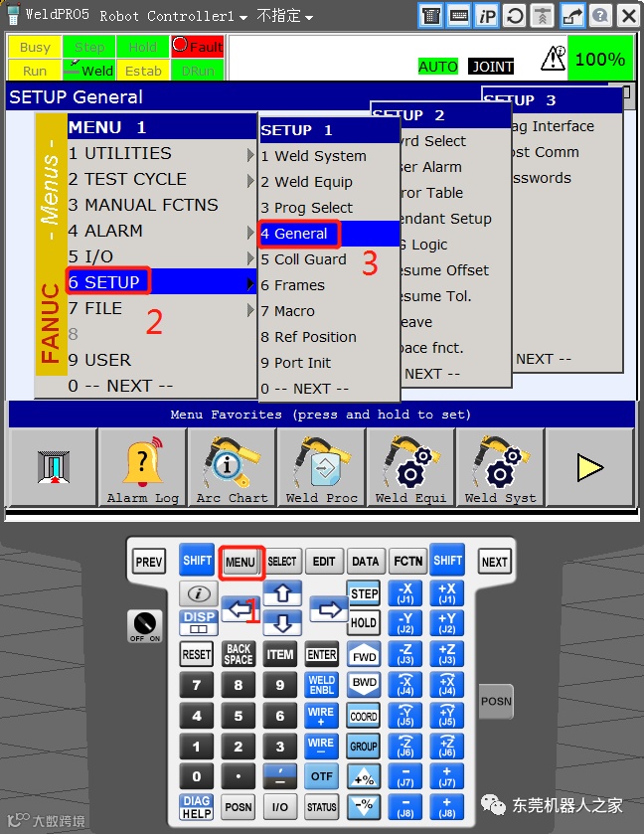The width and height of the screenshot is (644, 834).
Task: Toggle the GROUP key
Action: click(364, 747)
